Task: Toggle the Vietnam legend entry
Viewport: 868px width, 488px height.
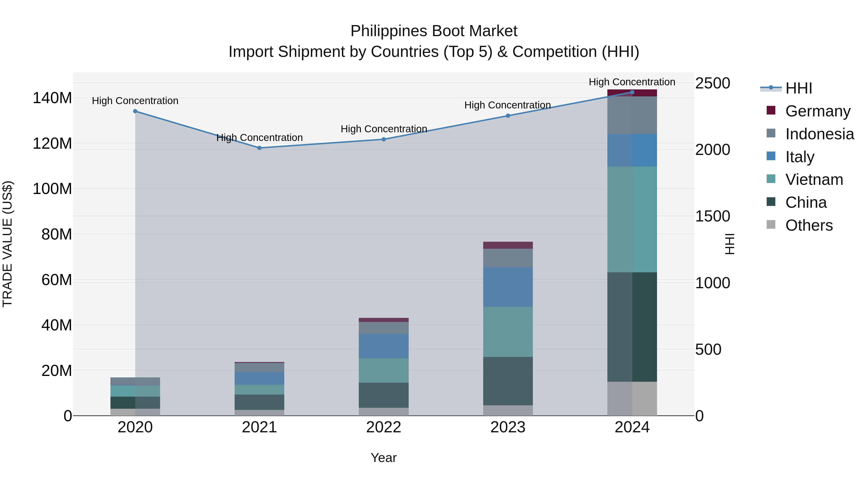Action: (x=805, y=179)
